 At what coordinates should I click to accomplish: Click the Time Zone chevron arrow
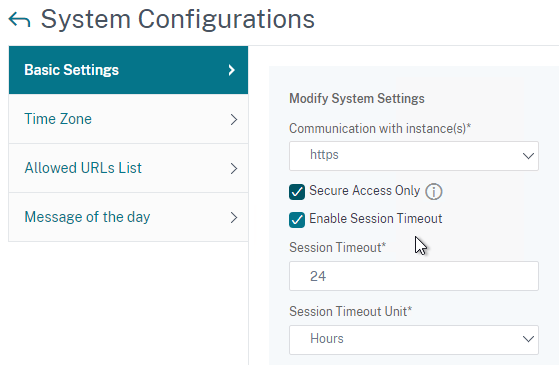pyautogui.click(x=234, y=119)
